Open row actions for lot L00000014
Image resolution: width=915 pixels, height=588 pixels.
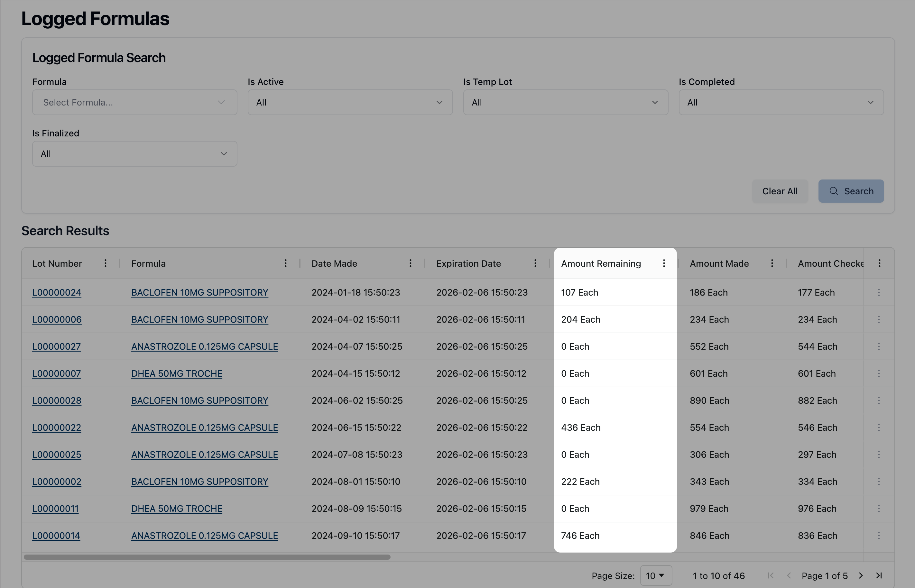click(x=879, y=536)
